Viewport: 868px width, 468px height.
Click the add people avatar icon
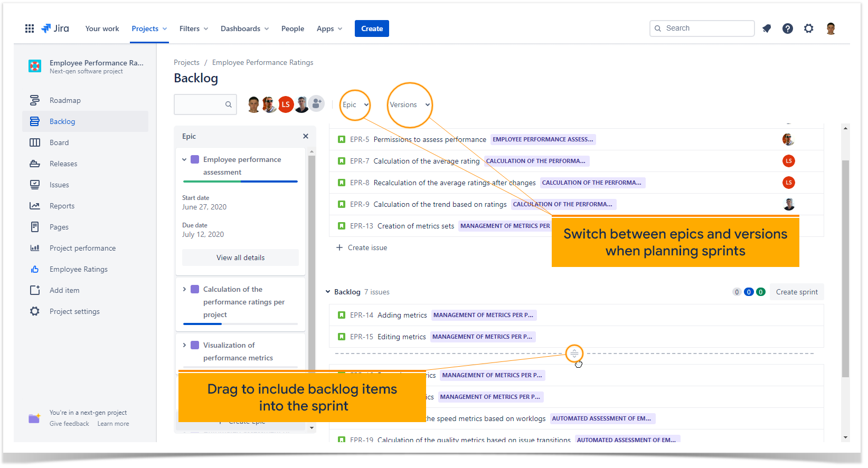click(x=316, y=104)
